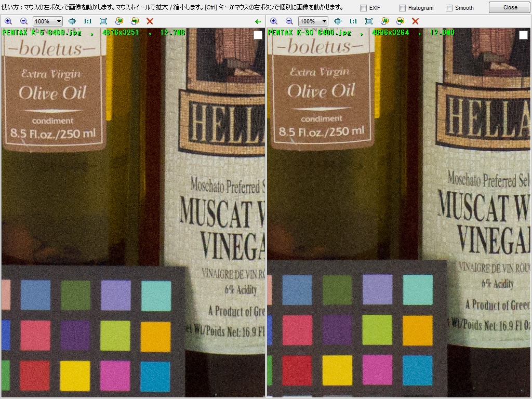The image size is (532, 399).
Task: Click left pane copy-position icon with diagonal arrow
Action: pos(119,21)
